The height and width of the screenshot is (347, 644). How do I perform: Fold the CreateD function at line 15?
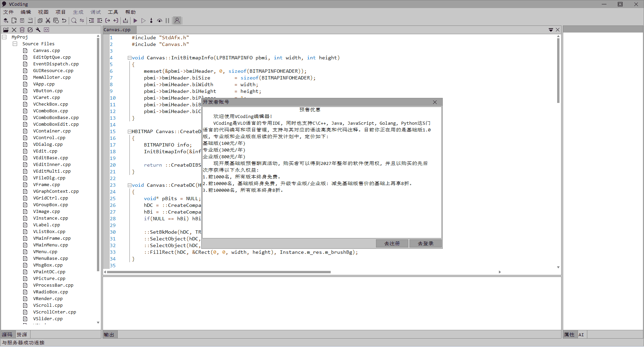tap(129, 131)
